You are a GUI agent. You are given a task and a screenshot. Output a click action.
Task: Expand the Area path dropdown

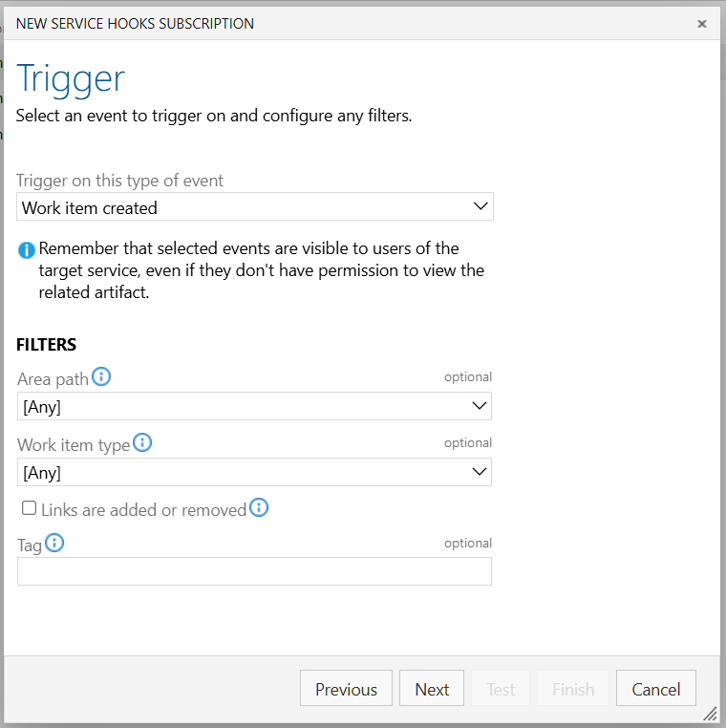pos(254,406)
